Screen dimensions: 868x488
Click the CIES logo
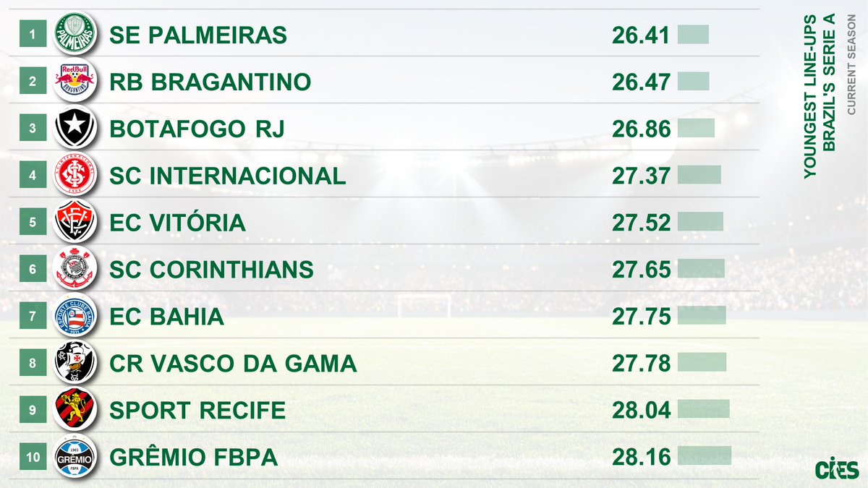click(838, 468)
